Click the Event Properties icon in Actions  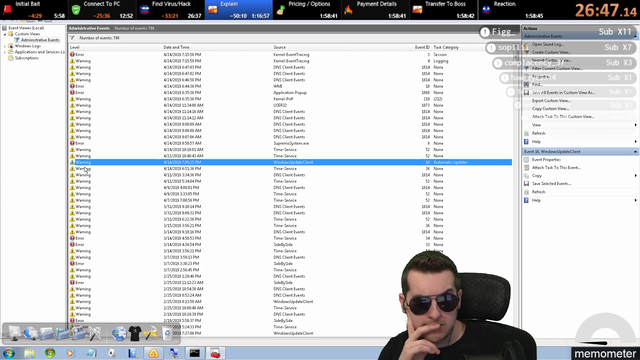527,160
